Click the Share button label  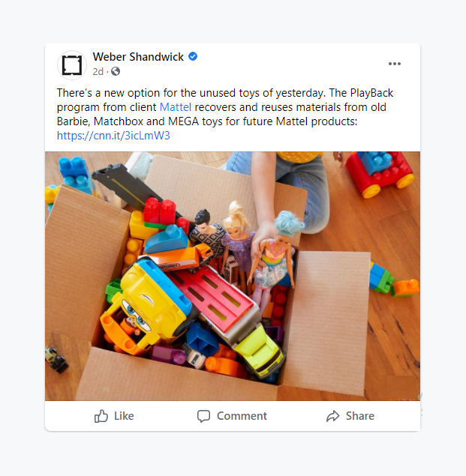pyautogui.click(x=360, y=416)
